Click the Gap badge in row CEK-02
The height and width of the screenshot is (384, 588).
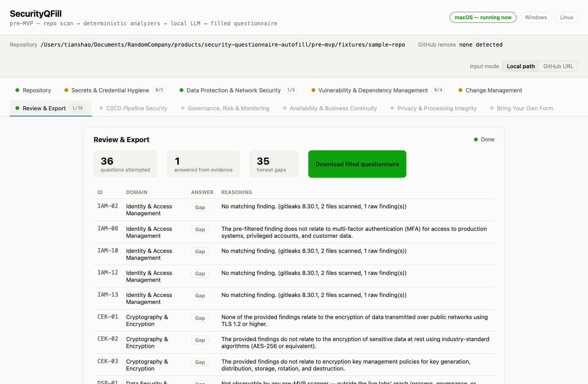click(x=200, y=340)
